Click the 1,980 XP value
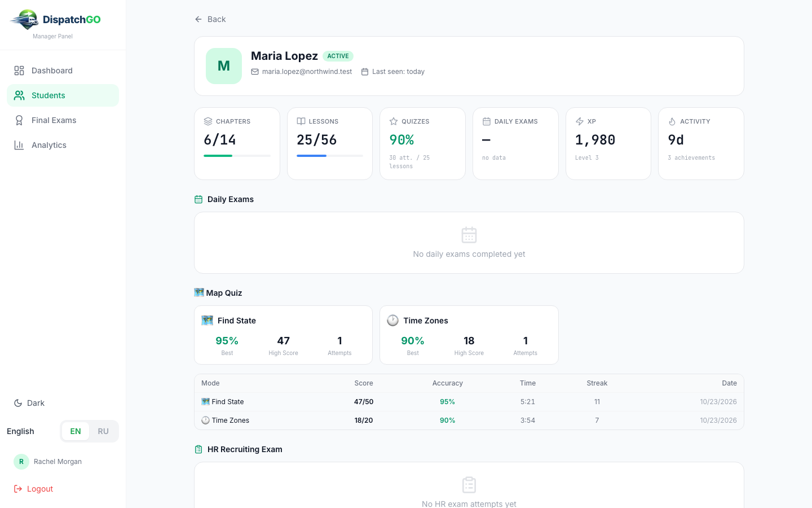812x508 pixels. pos(595,139)
